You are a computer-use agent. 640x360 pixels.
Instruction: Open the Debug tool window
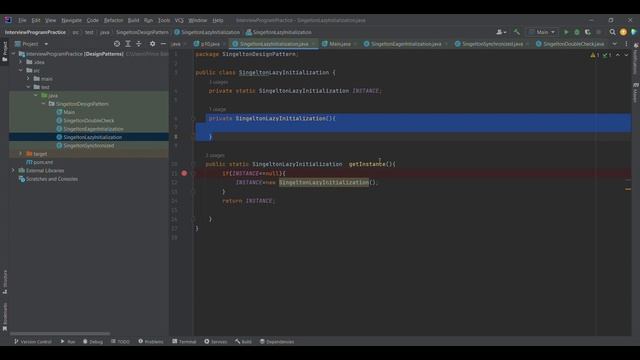coord(93,342)
